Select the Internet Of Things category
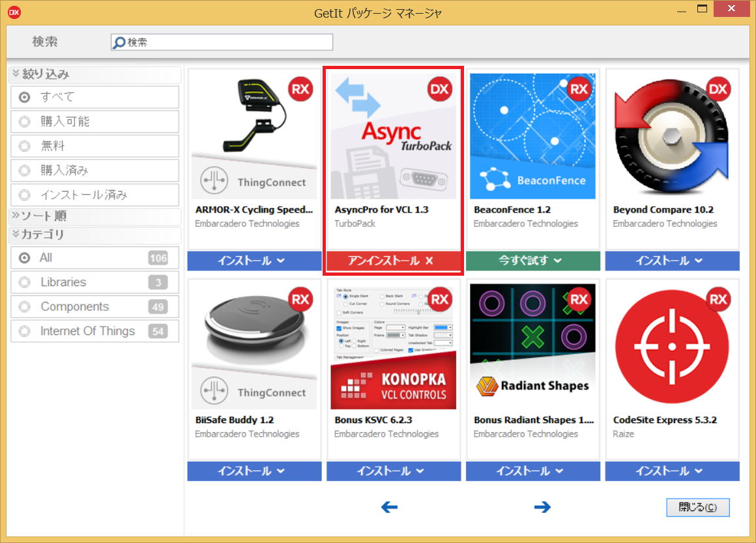756x543 pixels. (95, 331)
